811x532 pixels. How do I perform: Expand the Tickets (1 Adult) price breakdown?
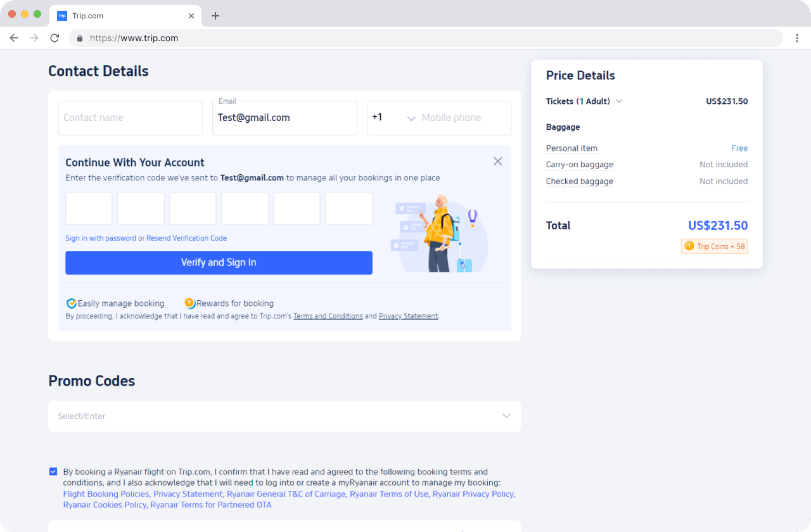tap(619, 101)
